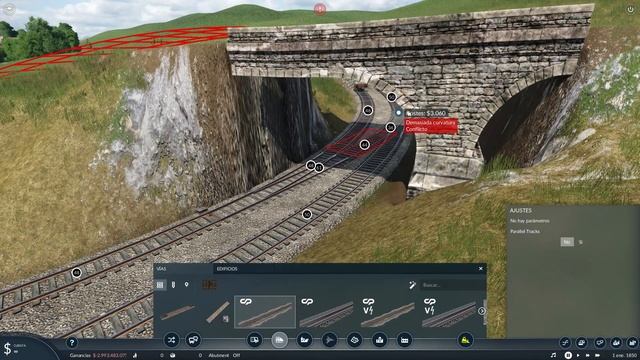Select the highlighted standard track thumbnail
Image resolution: width=640 pixels, height=360 pixels.
(x=265, y=312)
